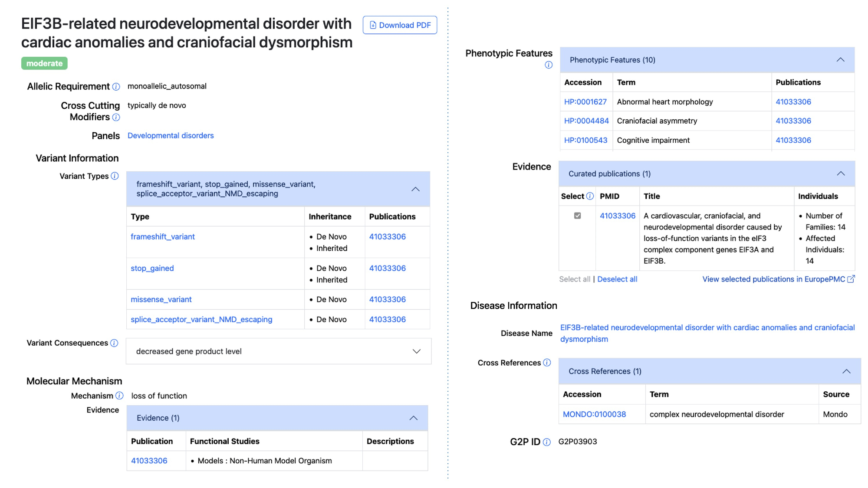The height and width of the screenshot is (488, 868).
Task: Click the Variant Types info icon
Action: point(115,176)
